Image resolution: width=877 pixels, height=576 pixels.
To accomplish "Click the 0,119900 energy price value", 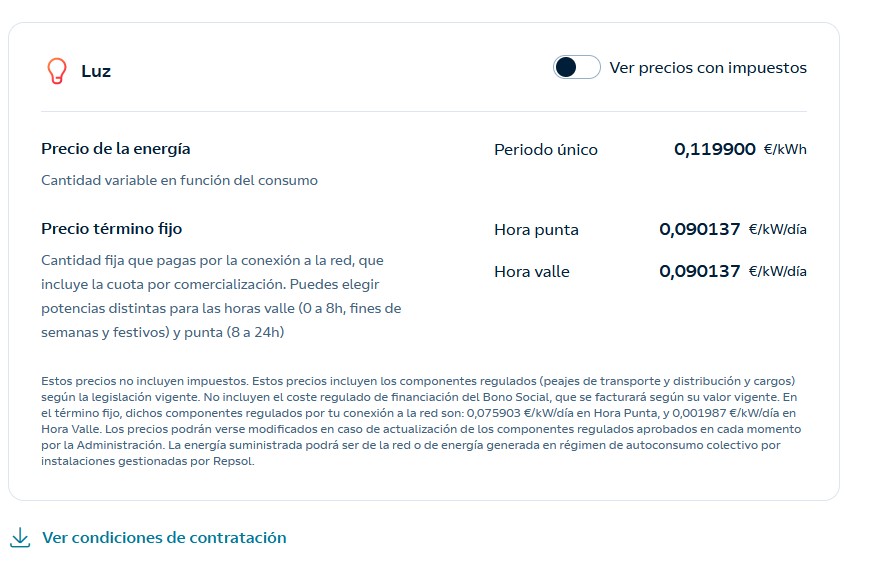I will pyautogui.click(x=715, y=149).
